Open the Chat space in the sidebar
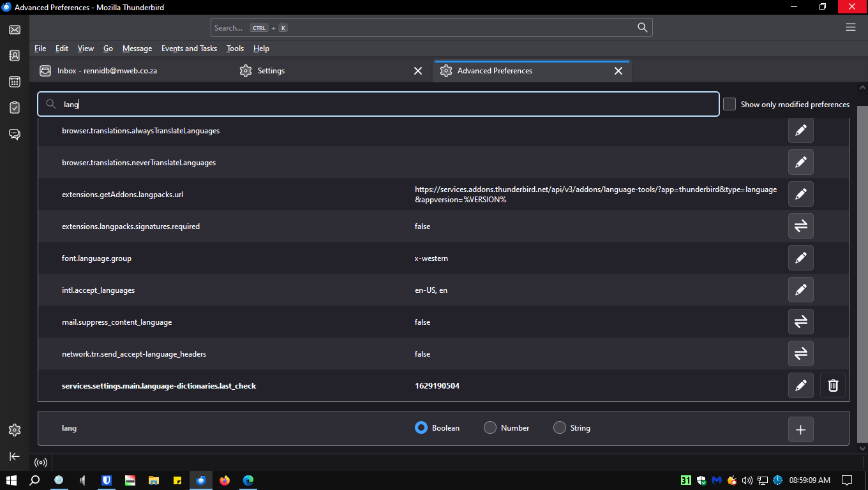Viewport: 868px width, 490px height. 15,134
